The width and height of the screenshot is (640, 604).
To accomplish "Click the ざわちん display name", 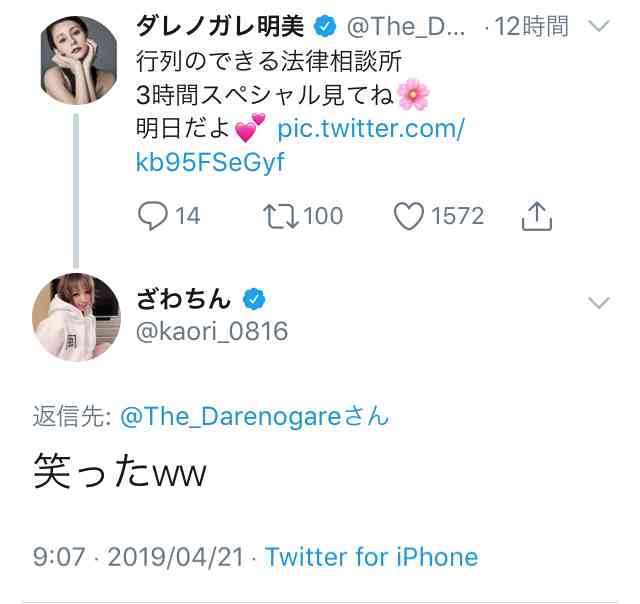I will 184,299.
